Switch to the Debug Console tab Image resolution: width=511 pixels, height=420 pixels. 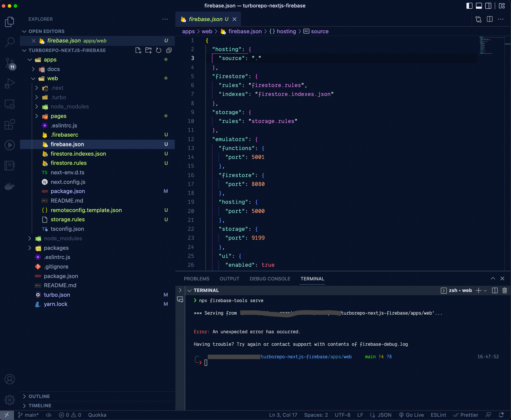coord(270,279)
